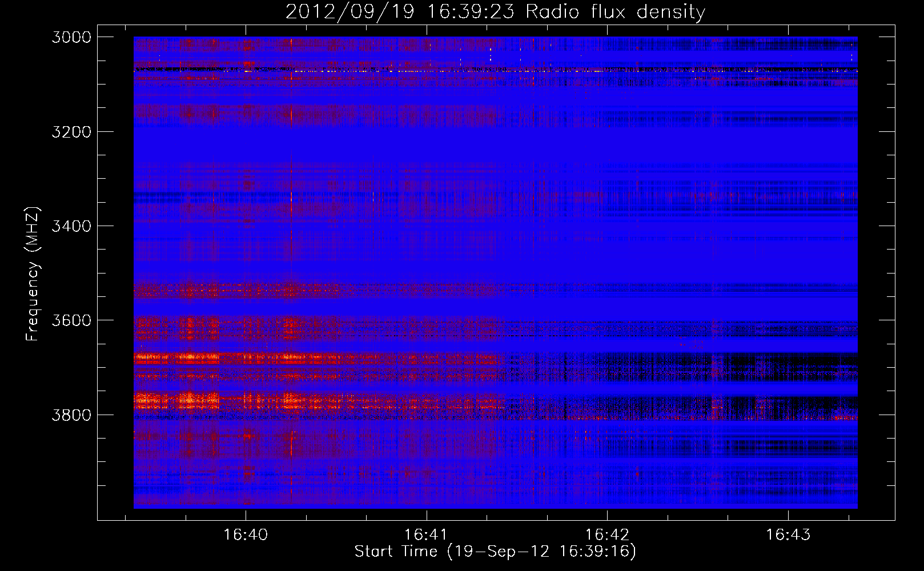Image resolution: width=924 pixels, height=571 pixels.
Task: Click the 3600 frequency axis label
Action: (71, 320)
